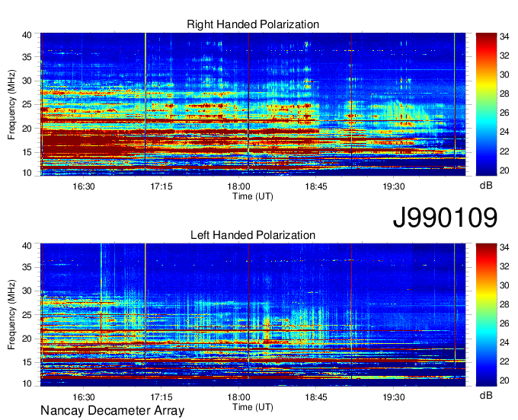The width and height of the screenshot is (518, 420).
Task: Select 19:30 time tick on Left Handed plot
Action: pos(394,397)
